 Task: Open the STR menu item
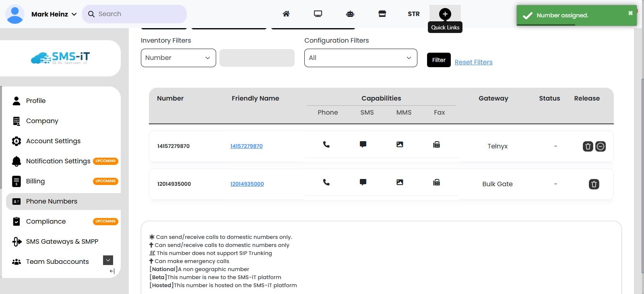click(414, 14)
